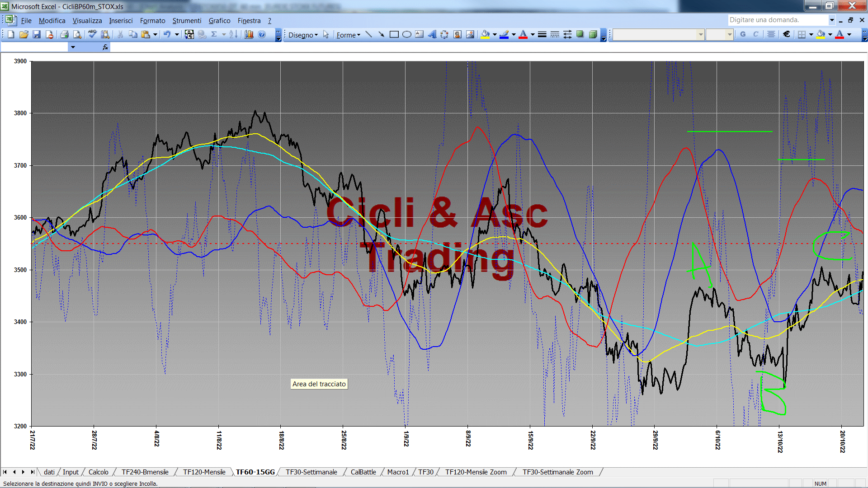
Task: Apply yellow fill color in Drawing toolbar
Action: [486, 34]
